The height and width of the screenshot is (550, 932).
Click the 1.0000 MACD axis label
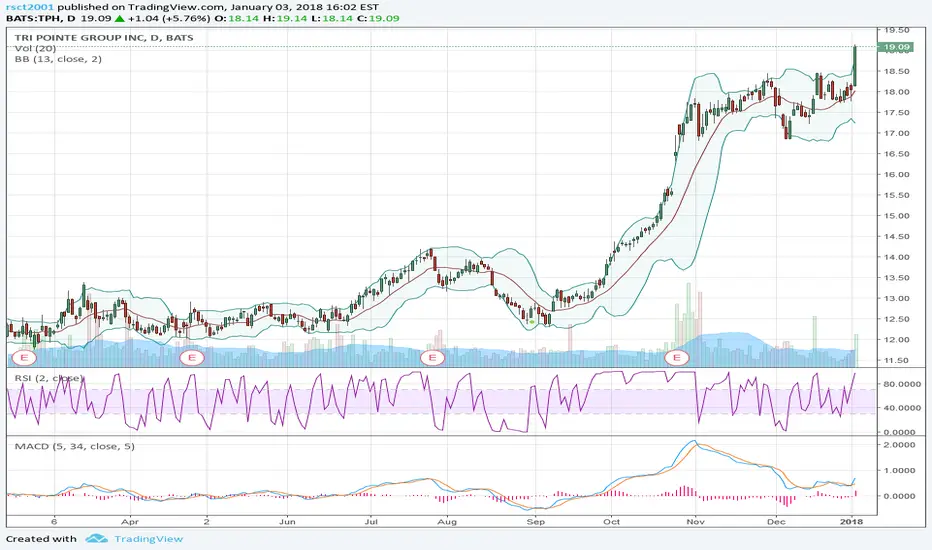click(899, 470)
